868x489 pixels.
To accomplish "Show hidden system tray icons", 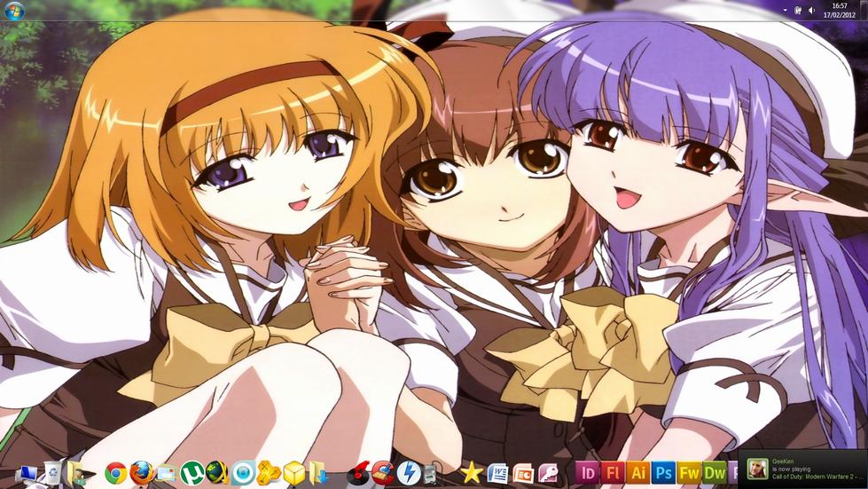I will 785,11.
